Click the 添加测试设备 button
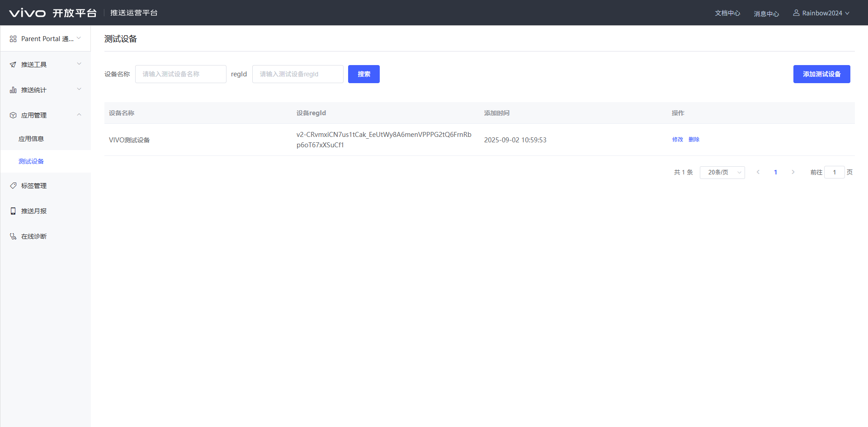868x427 pixels. pos(821,74)
